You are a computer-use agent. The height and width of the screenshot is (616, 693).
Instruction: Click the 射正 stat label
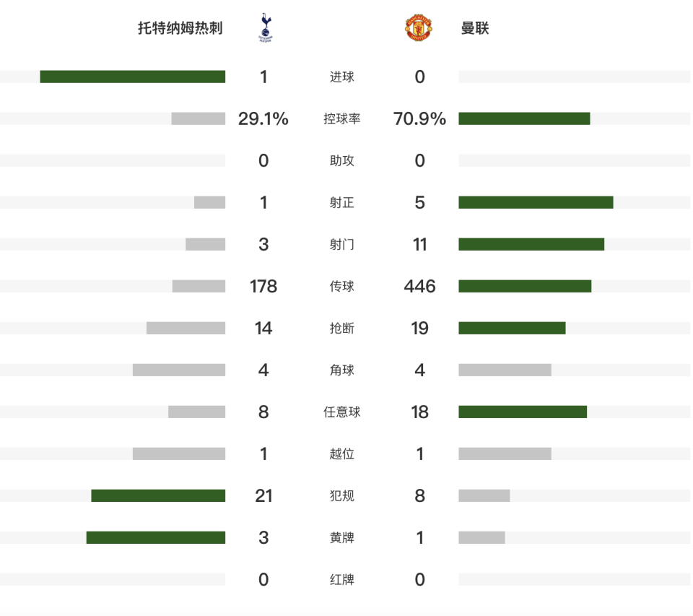tap(341, 202)
